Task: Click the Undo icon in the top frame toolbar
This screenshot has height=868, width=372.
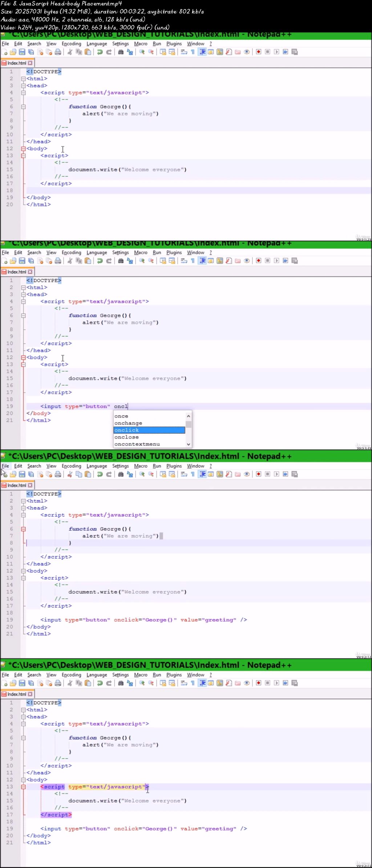Action: click(100, 52)
